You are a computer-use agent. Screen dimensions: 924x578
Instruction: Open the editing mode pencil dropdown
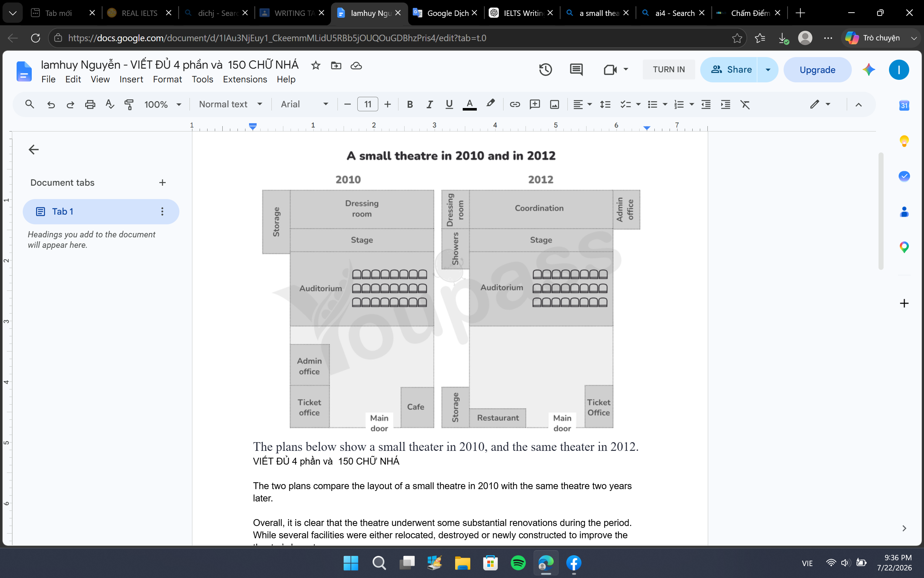coord(820,104)
